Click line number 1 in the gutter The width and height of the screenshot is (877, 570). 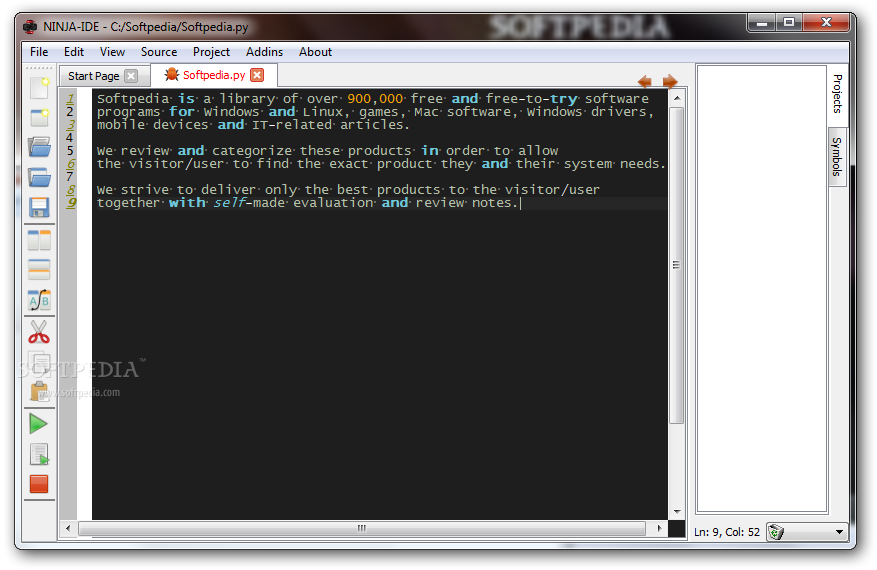tap(70, 99)
